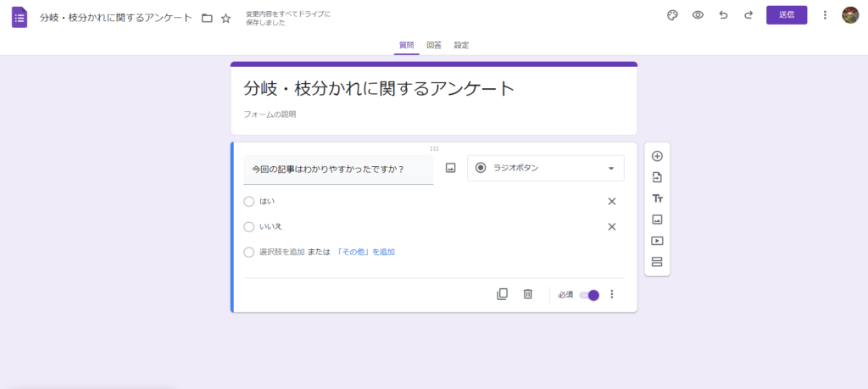Add a video from sidebar
The width and height of the screenshot is (868, 389).
pos(657,241)
